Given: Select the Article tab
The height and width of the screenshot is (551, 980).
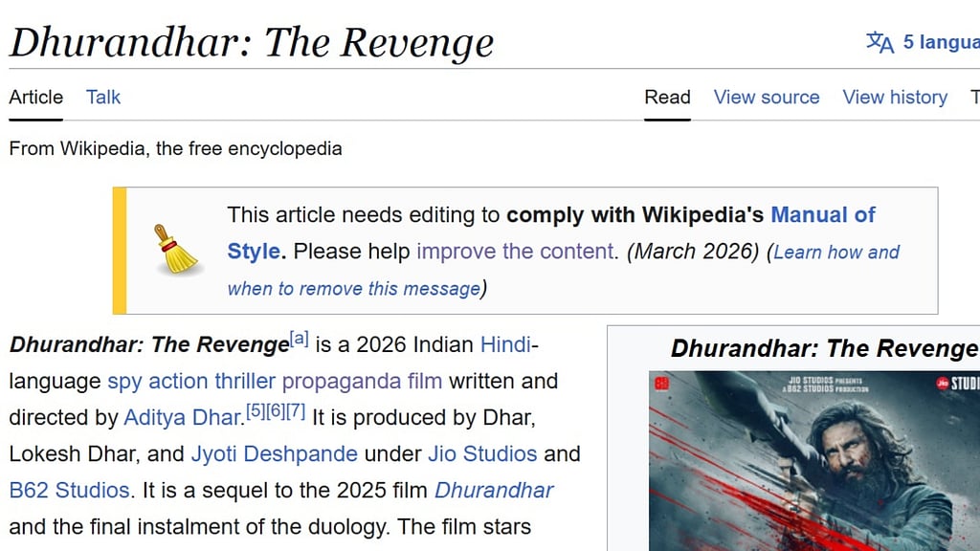Looking at the screenshot, I should pos(35,97).
